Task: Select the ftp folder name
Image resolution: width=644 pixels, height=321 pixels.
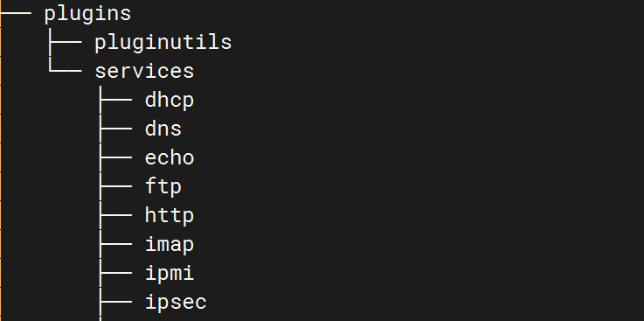Action: tap(163, 187)
